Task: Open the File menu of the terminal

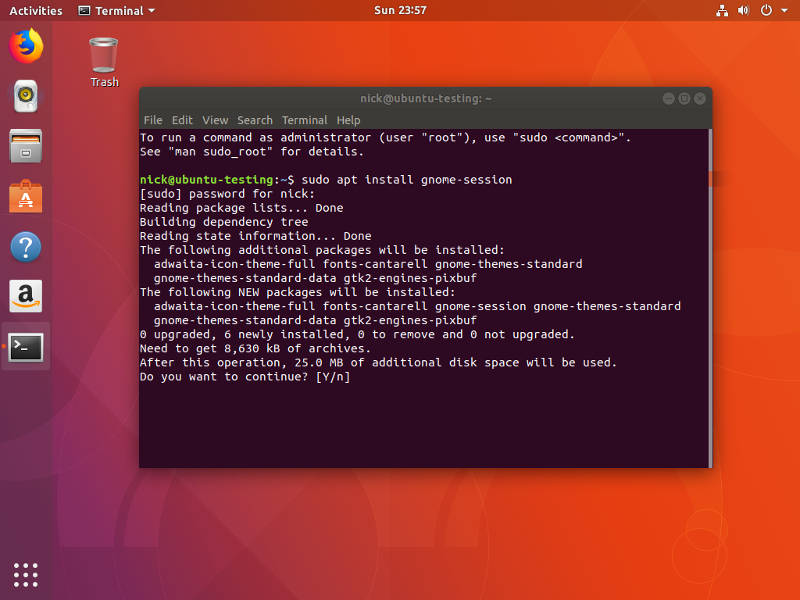Action: [152, 120]
